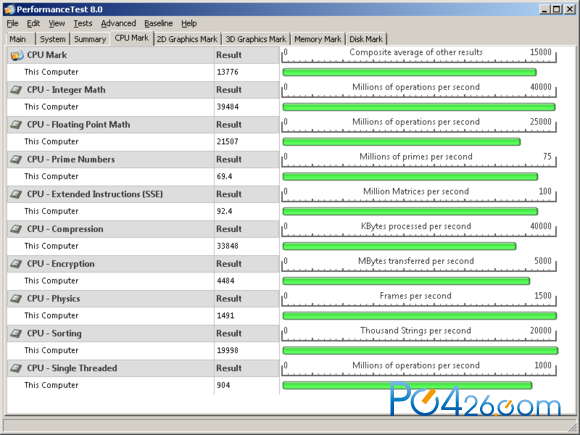Click the CPU - Integer Math chip icon
The width and height of the screenshot is (580, 435).
[16, 90]
